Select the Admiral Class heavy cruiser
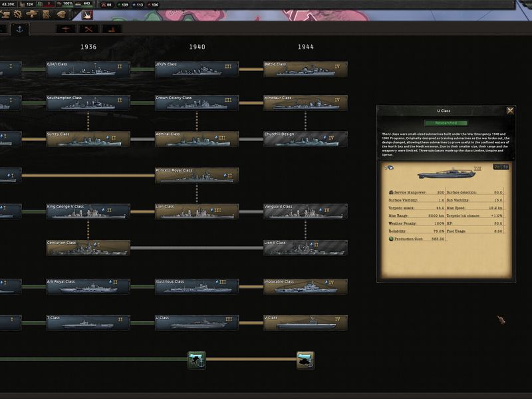 197,139
